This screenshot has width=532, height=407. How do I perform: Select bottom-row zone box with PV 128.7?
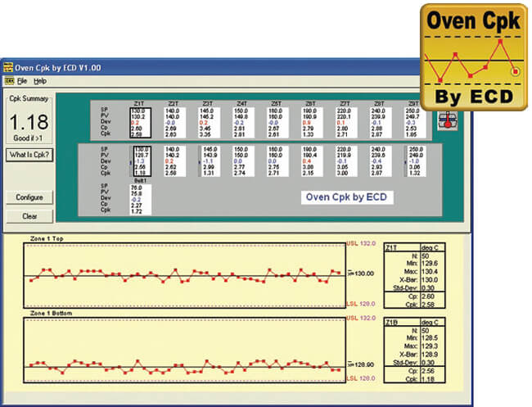(142, 161)
